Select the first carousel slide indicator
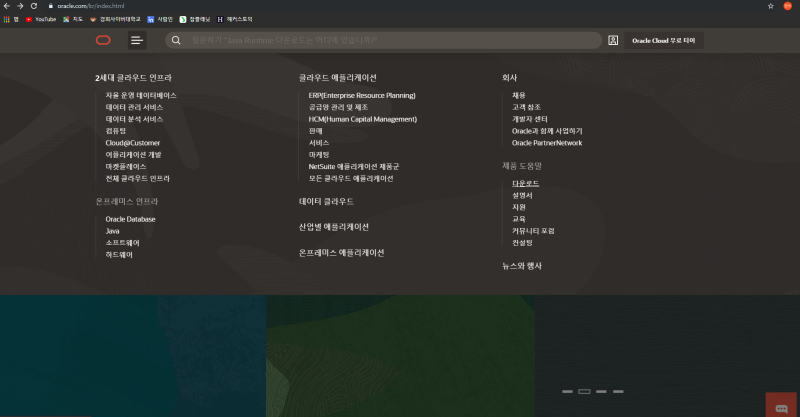This screenshot has height=417, width=800. coord(567,391)
